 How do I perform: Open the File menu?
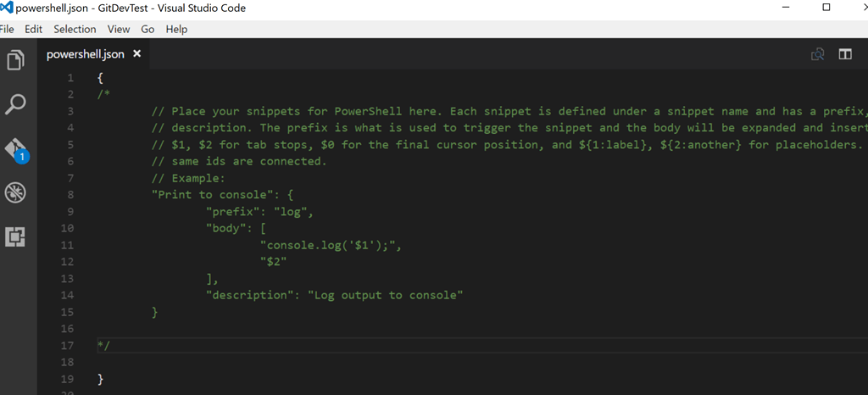pyautogui.click(x=7, y=30)
